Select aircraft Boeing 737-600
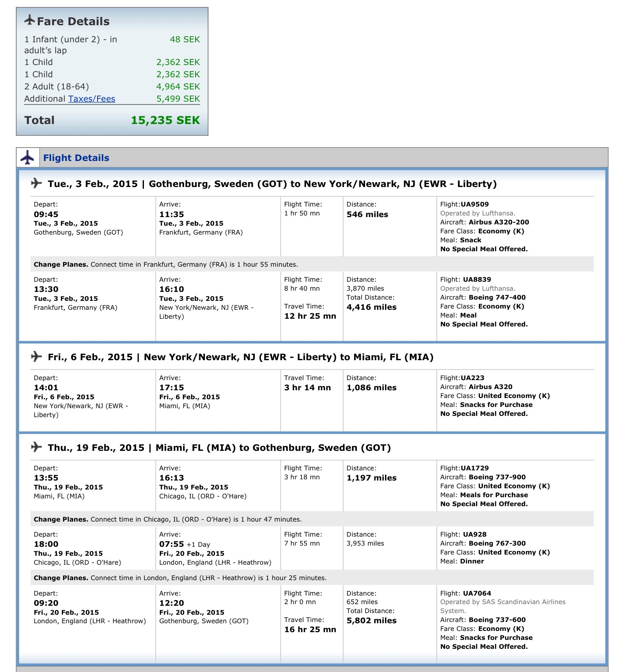 point(497,620)
